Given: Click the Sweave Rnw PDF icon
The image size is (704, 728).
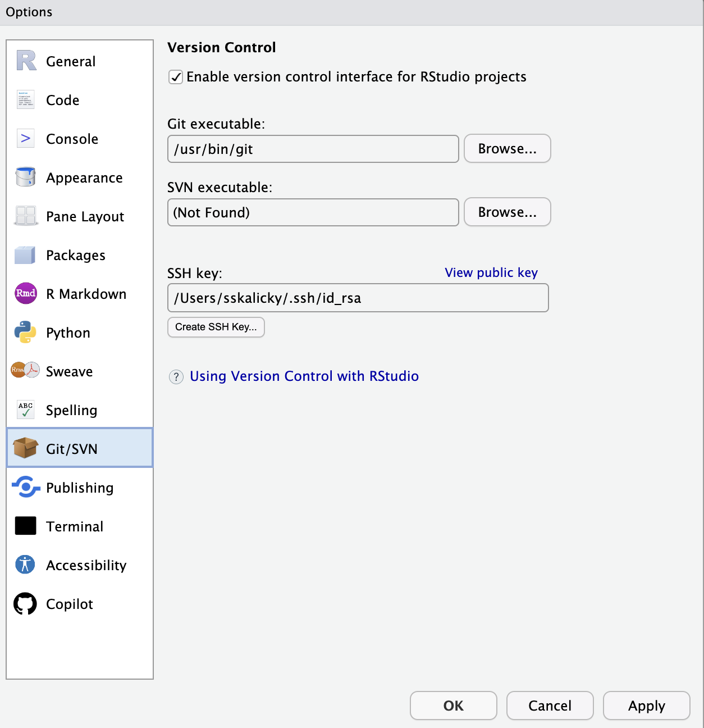Looking at the screenshot, I should (x=25, y=370).
